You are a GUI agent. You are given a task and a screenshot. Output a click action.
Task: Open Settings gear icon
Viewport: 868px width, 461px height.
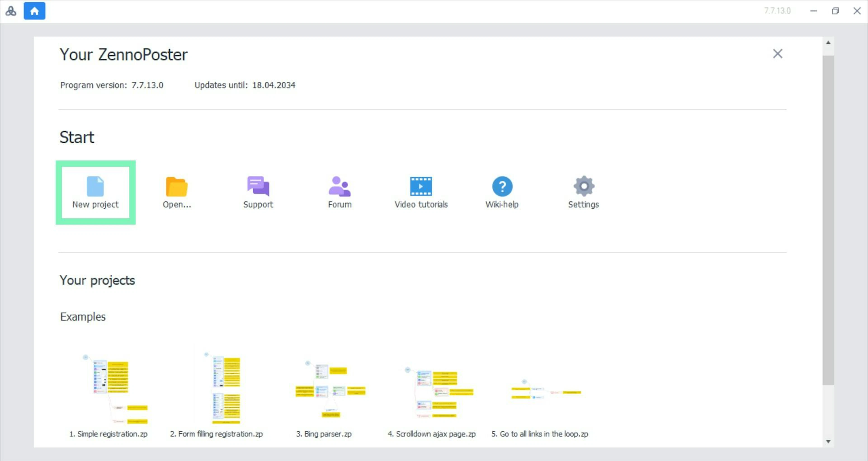click(584, 186)
